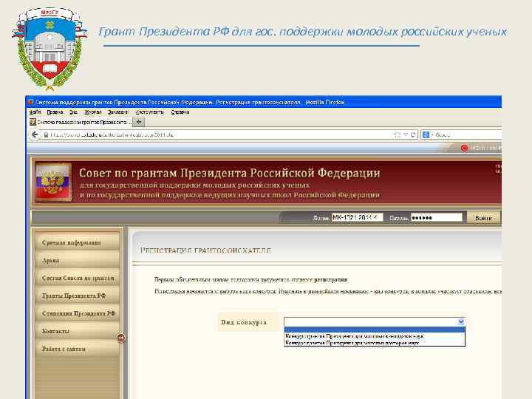Screen dimensions: 532x399
Task: Click the Вид конкурса field label
Action: coord(244,322)
